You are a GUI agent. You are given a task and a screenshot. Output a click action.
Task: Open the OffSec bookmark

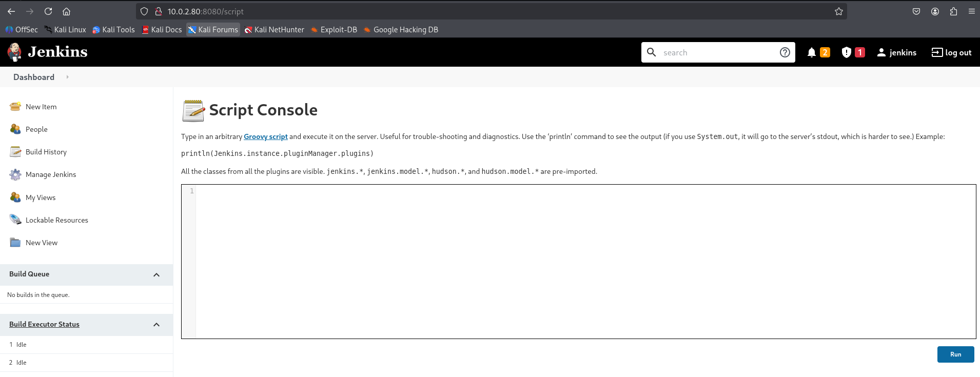(22, 30)
